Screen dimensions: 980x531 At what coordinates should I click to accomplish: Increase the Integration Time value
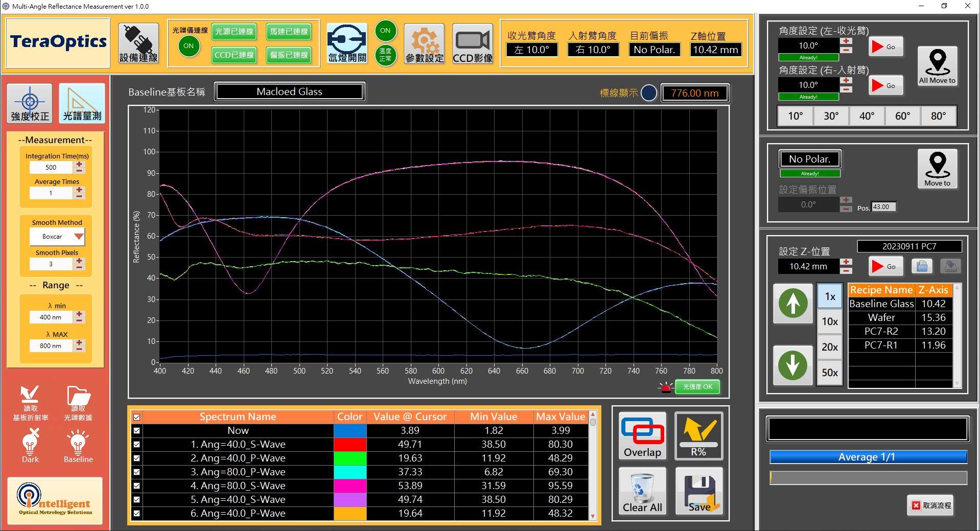pos(79,164)
